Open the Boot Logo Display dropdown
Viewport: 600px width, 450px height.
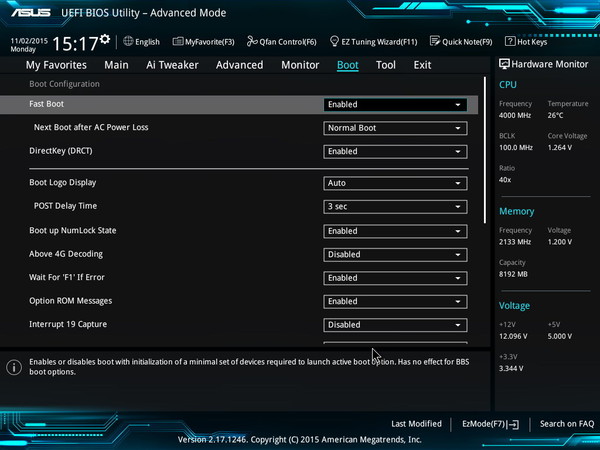(395, 183)
